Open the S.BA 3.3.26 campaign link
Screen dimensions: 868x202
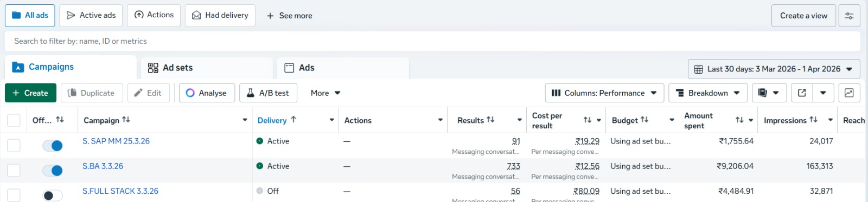(x=103, y=166)
